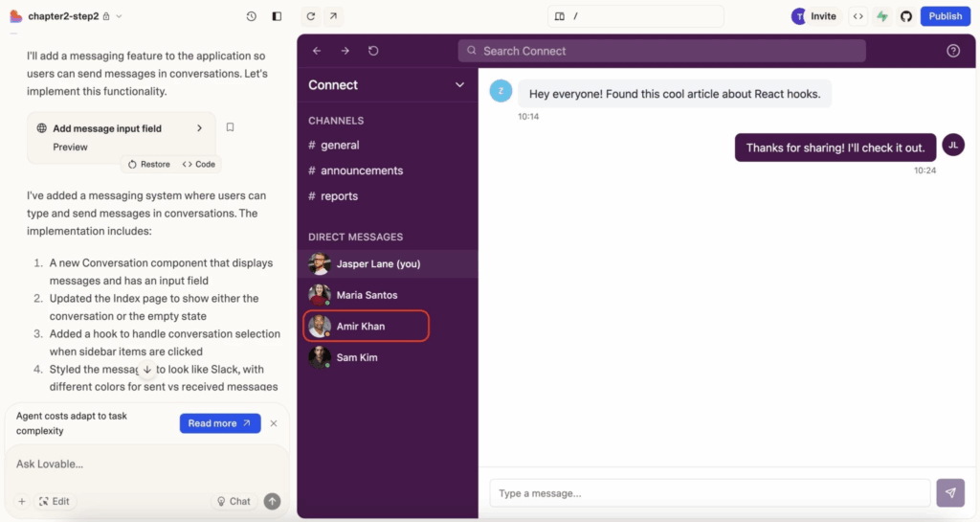
Task: Click the help question mark icon
Action: [x=953, y=51]
